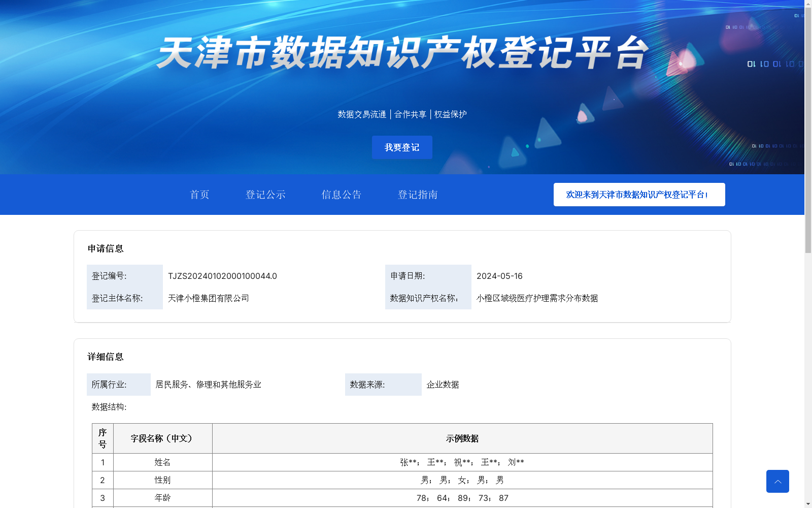
Task: Click row number 2 cell
Action: pos(103,480)
